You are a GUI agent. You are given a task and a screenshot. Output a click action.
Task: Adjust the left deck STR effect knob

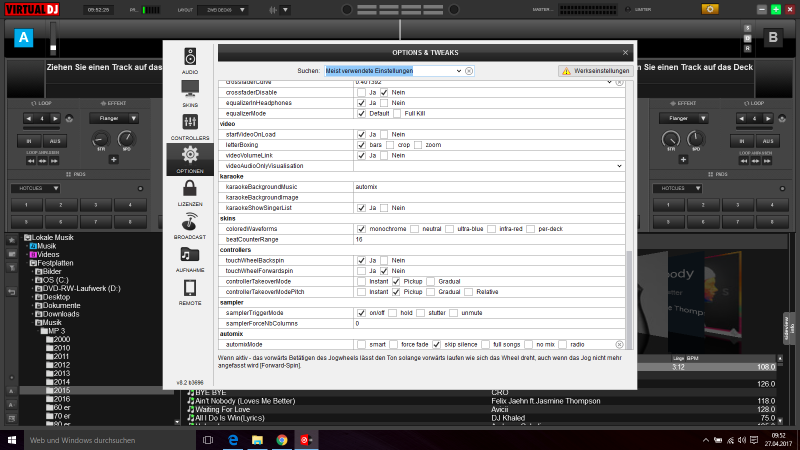pyautogui.click(x=101, y=139)
